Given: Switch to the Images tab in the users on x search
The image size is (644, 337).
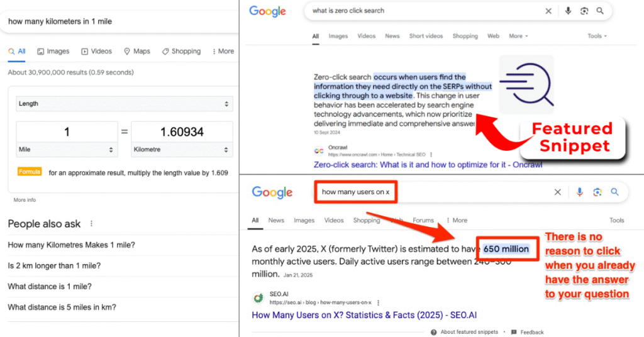Looking at the screenshot, I should point(304,221).
